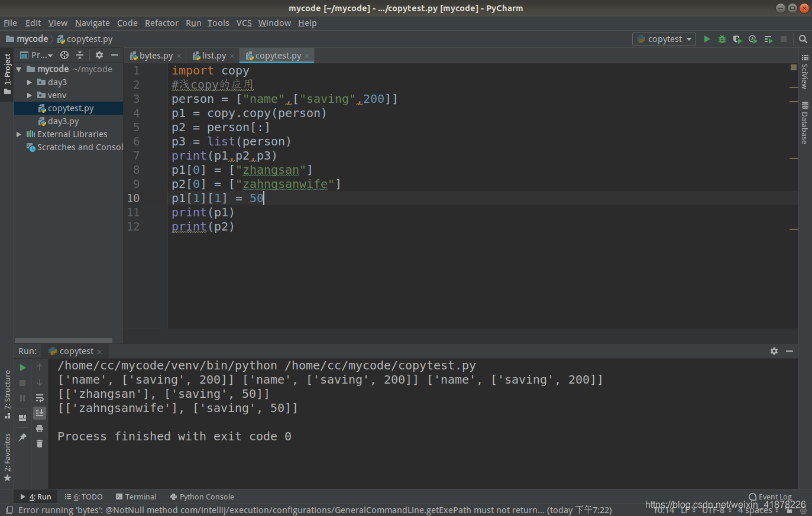Toggle soft-wrap in Run console
The width and height of the screenshot is (812, 516).
pyautogui.click(x=40, y=398)
